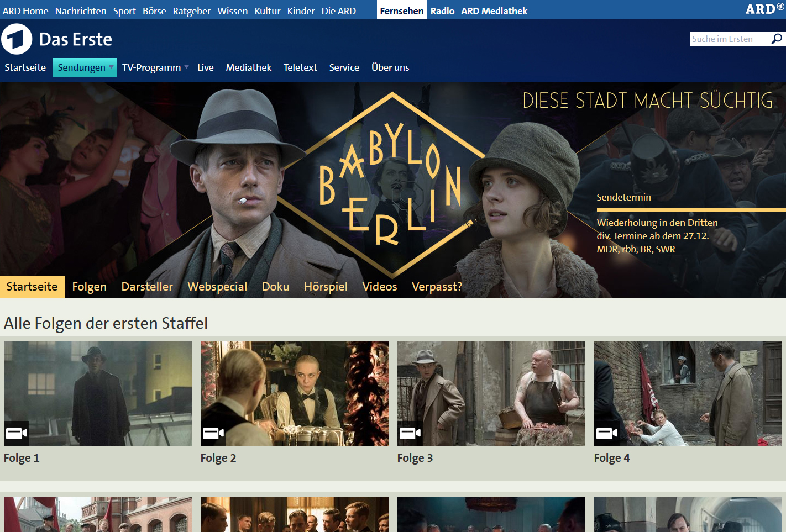The width and height of the screenshot is (786, 532).
Task: Open the Doku tab
Action: tap(276, 287)
